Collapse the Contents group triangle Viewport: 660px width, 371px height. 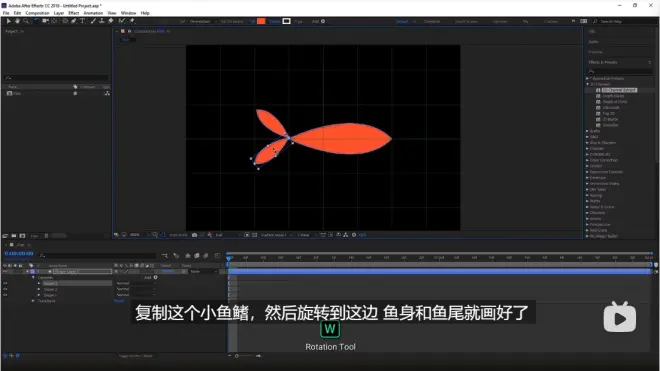tap(33, 278)
